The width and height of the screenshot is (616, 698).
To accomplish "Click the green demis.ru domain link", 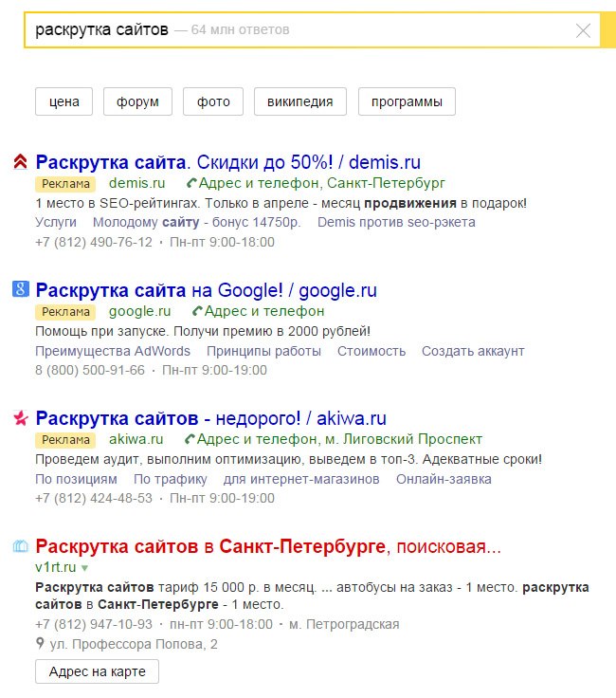I will pos(137,183).
